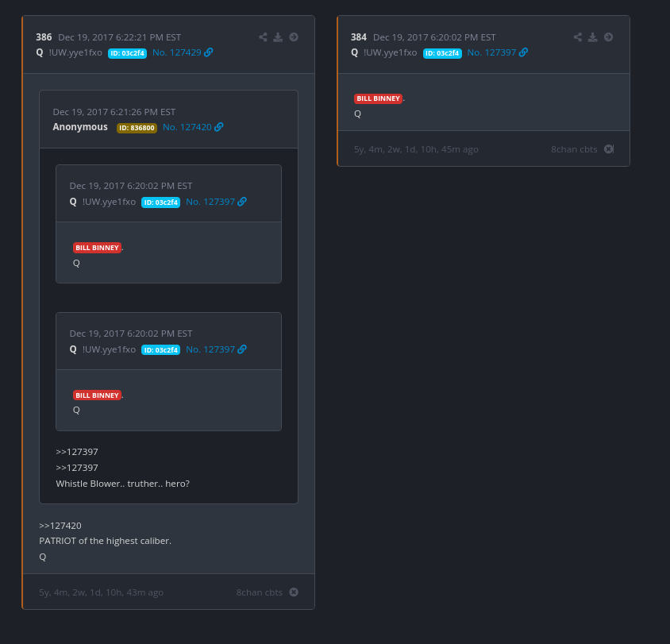Click chain-link icon in first nested Q quote
This screenshot has width=670, height=644.
[242, 201]
